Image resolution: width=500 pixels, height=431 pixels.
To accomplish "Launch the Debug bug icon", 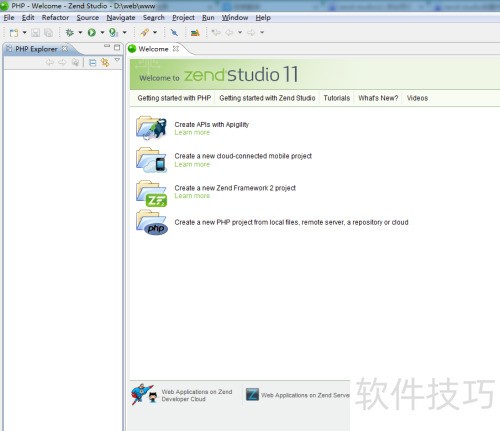I will (70, 33).
